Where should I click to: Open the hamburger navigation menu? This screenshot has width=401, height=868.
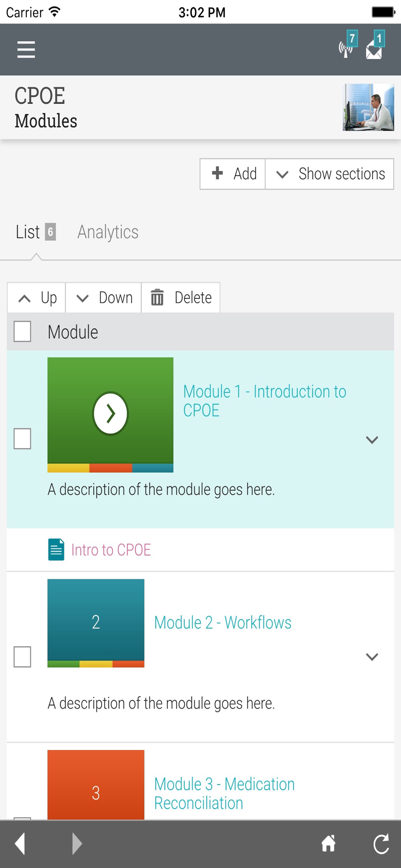[26, 49]
